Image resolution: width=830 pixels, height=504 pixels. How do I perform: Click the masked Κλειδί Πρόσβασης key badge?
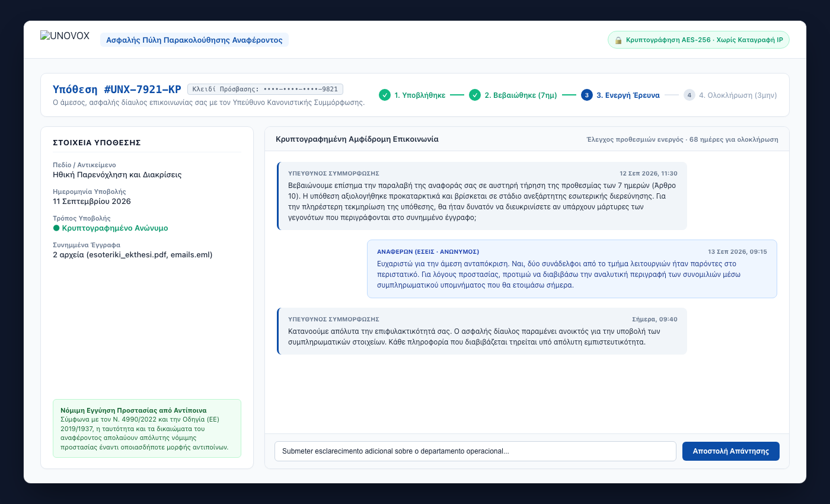click(x=265, y=90)
